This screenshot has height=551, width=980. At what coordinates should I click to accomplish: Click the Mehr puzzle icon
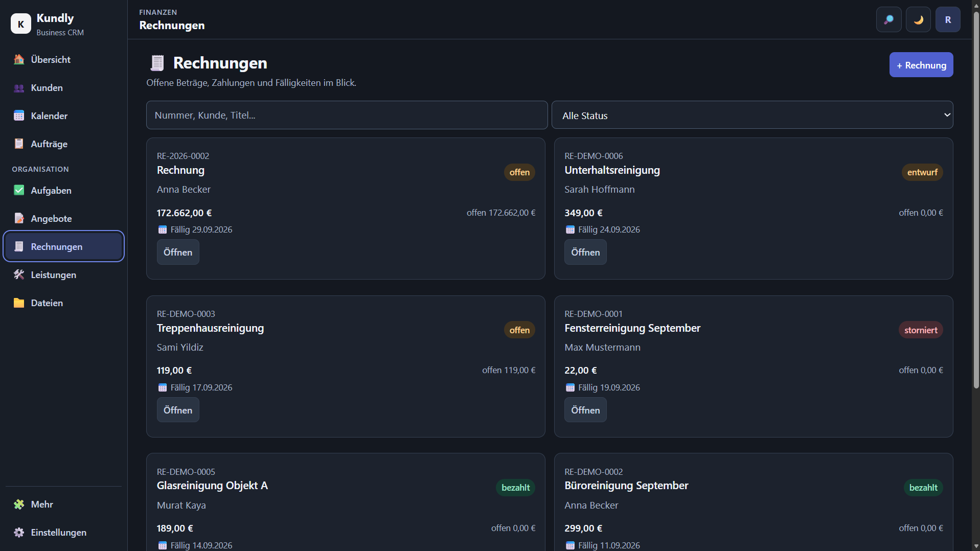tap(19, 504)
